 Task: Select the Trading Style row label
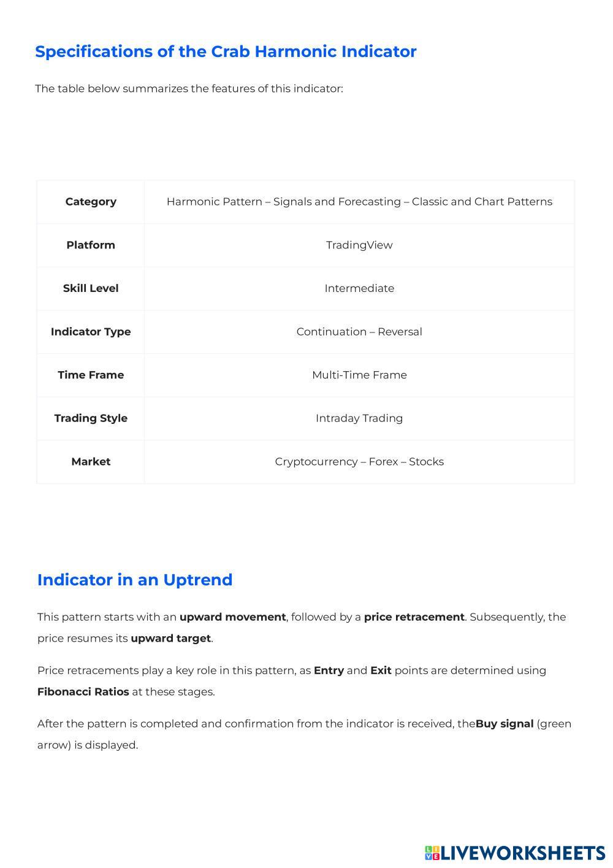[x=91, y=418]
